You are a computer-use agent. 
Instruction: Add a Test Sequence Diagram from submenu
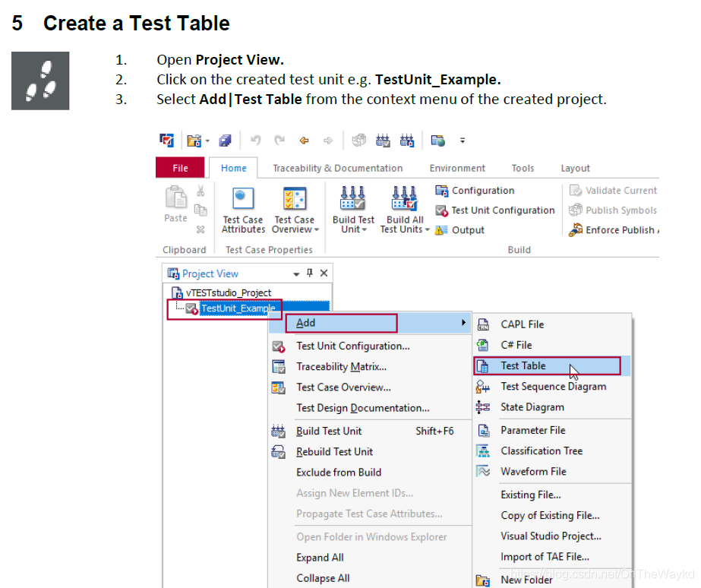[551, 387]
